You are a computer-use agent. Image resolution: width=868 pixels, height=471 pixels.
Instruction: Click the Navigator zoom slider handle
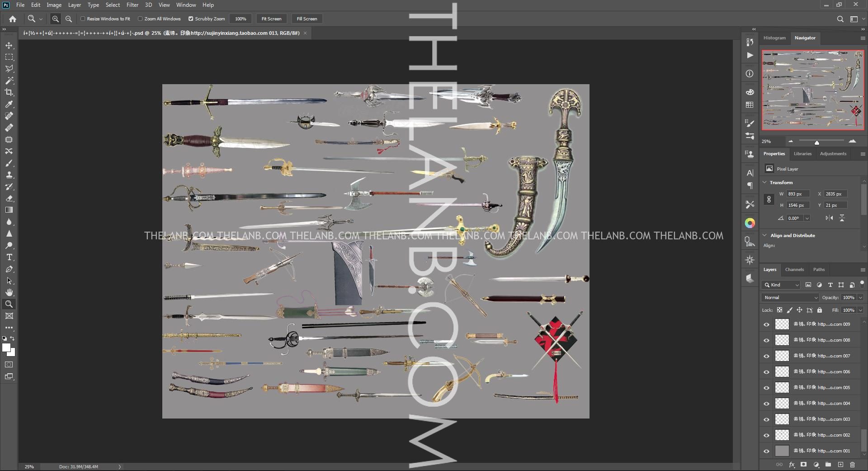[x=817, y=143]
